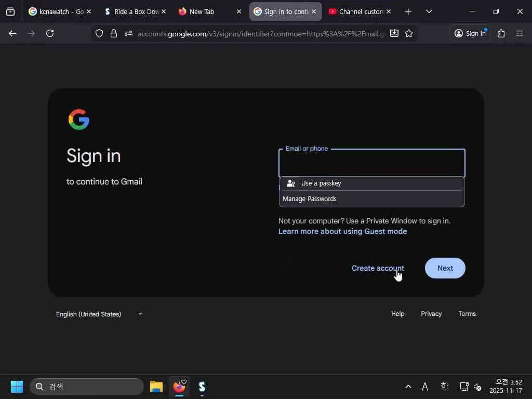Image resolution: width=532 pixels, height=399 pixels.
Task: Toggle the A input mode indicator
Action: coord(425,387)
